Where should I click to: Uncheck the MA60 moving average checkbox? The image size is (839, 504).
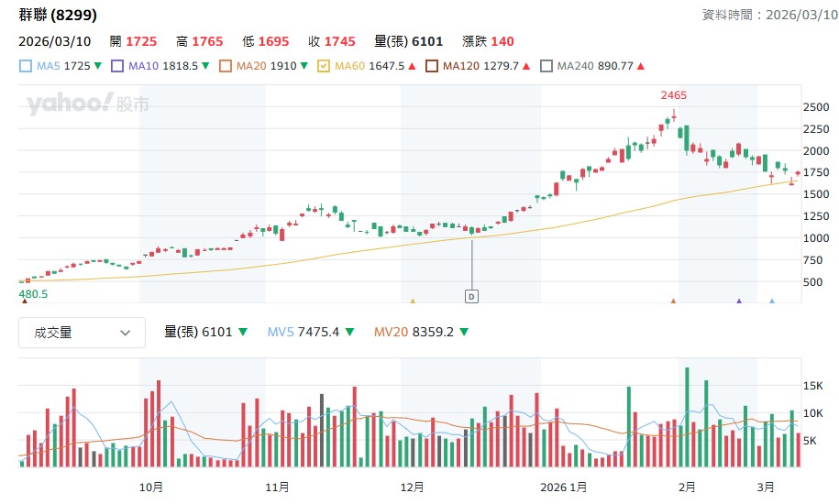[324, 66]
